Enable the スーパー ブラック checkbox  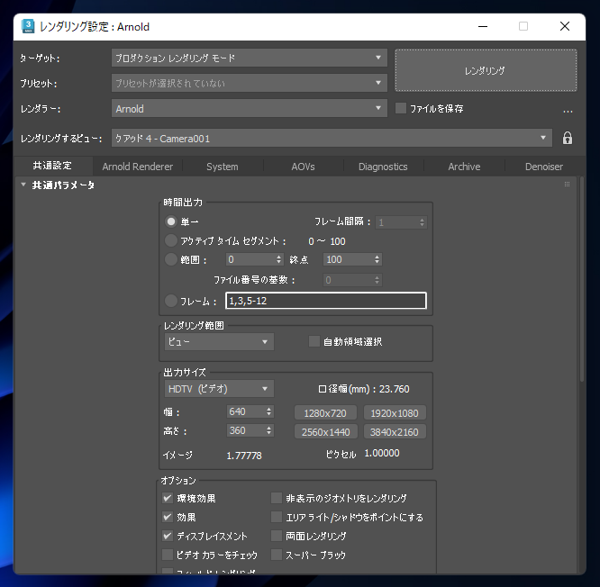point(276,554)
